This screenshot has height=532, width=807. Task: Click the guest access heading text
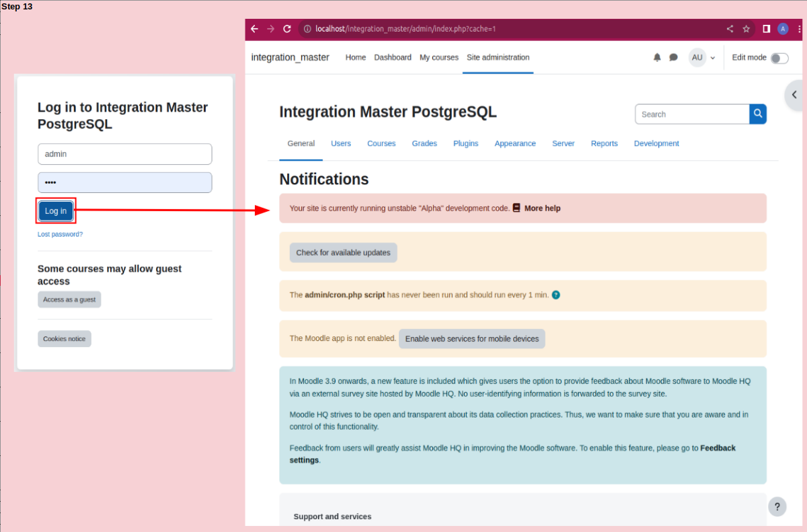point(110,275)
